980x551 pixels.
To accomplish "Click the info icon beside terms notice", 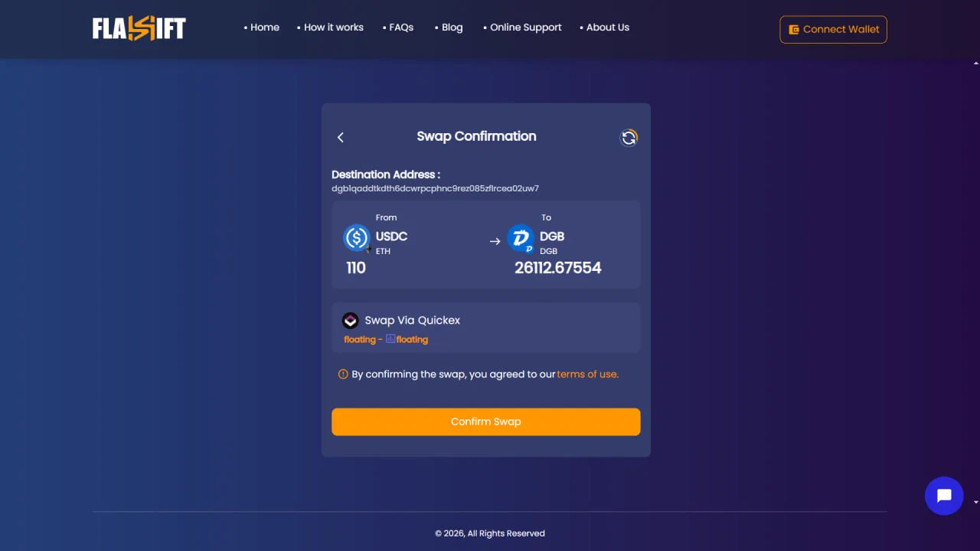I will pos(343,374).
